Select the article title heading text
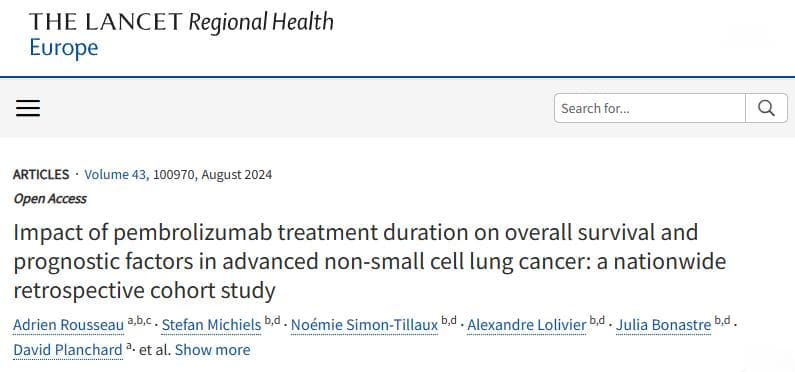Screen dimensions: 795x372 [x=370, y=262]
